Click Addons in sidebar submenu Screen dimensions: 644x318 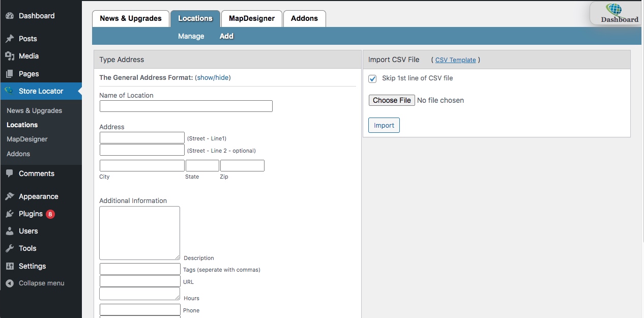[x=18, y=154]
